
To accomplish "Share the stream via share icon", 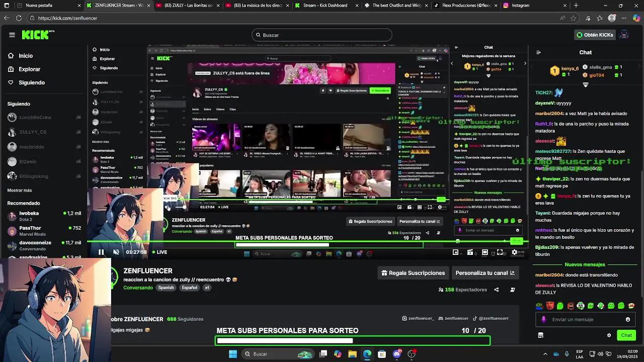I will (496, 290).
